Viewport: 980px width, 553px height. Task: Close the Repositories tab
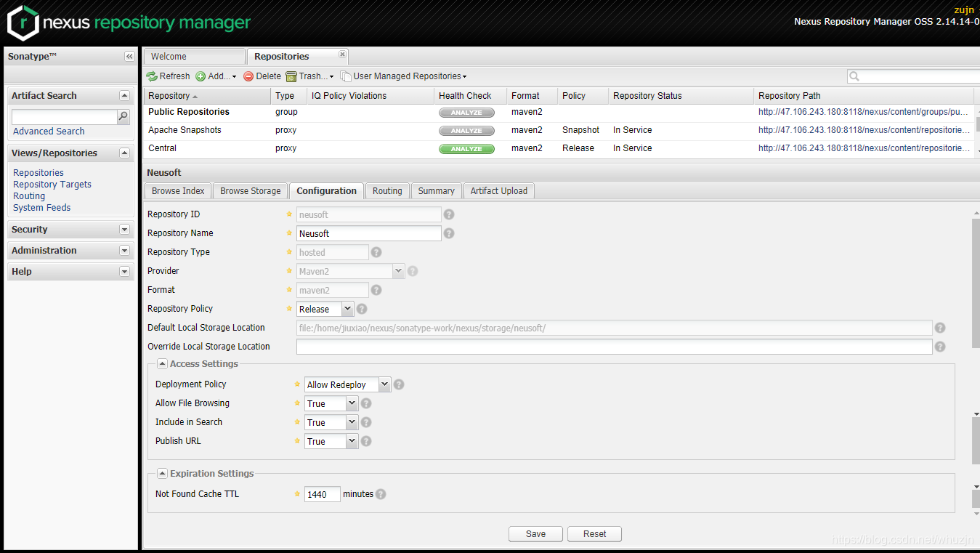[343, 55]
